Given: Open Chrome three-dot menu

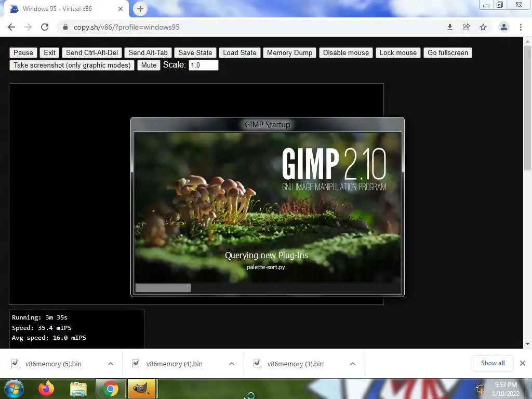Looking at the screenshot, I should tap(521, 27).
